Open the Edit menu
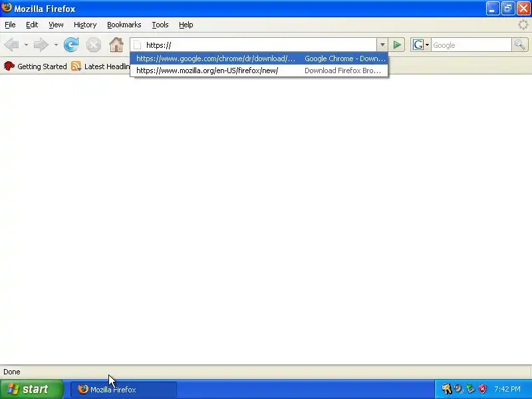The image size is (532, 399). coord(32,25)
